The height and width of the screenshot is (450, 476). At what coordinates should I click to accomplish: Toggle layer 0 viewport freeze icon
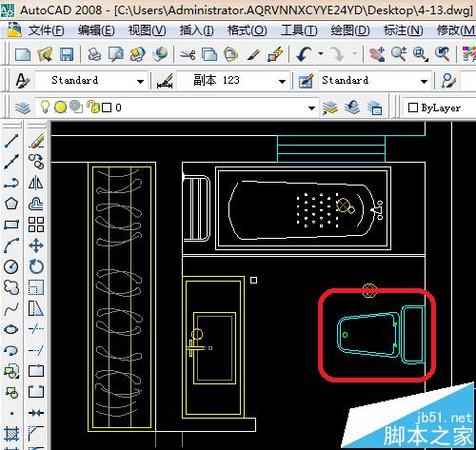pyautogui.click(x=76, y=108)
